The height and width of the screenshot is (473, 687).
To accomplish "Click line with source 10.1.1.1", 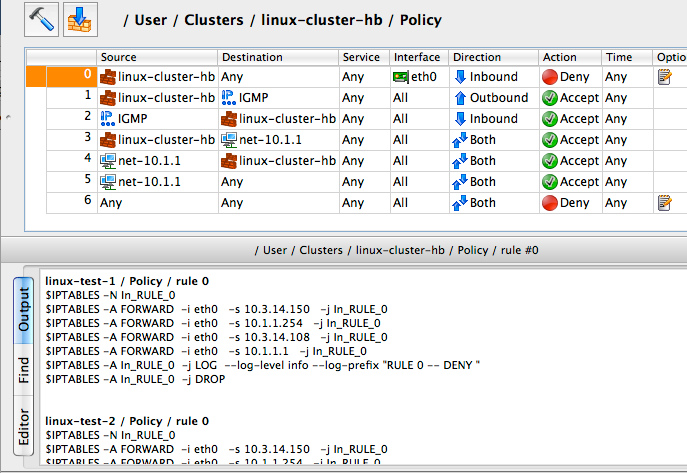I will pyautogui.click(x=206, y=351).
